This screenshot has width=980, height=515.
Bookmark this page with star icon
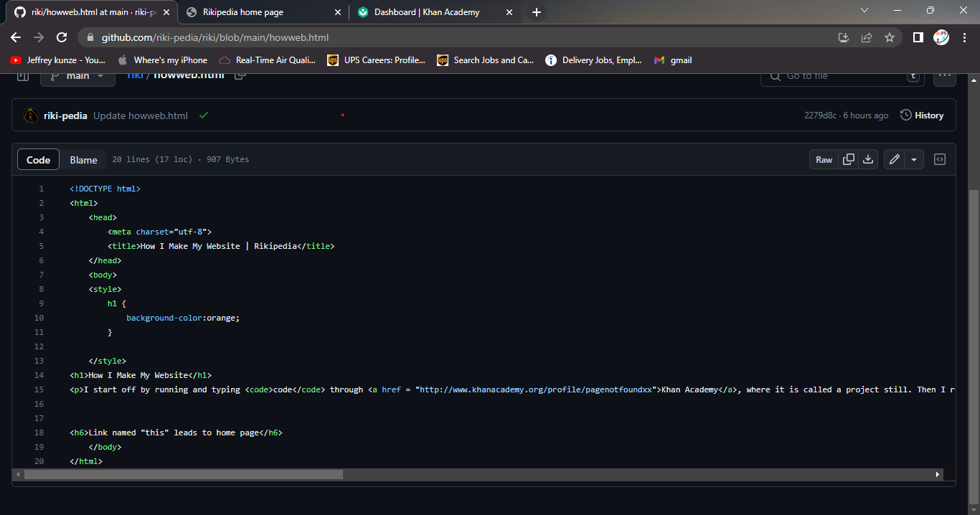click(890, 37)
